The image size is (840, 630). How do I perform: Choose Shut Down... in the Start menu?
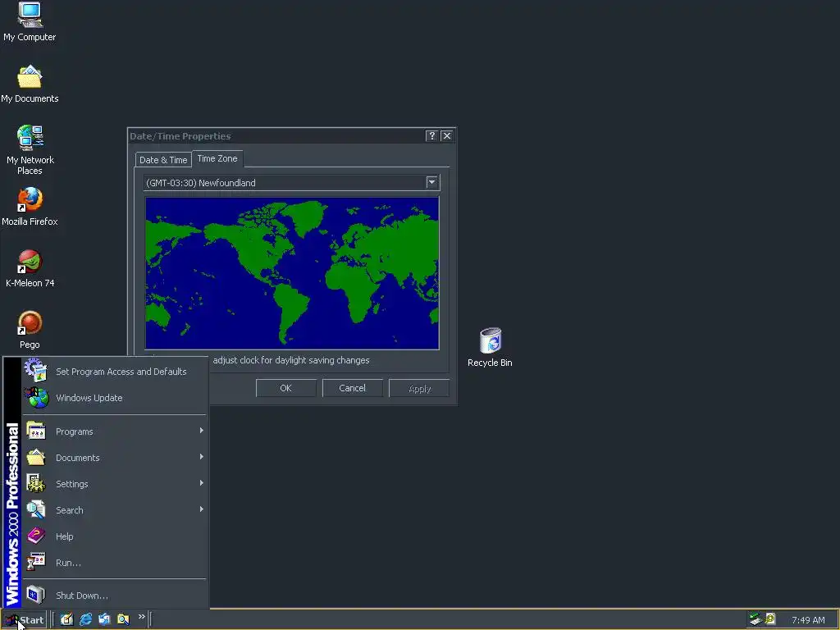(115, 596)
